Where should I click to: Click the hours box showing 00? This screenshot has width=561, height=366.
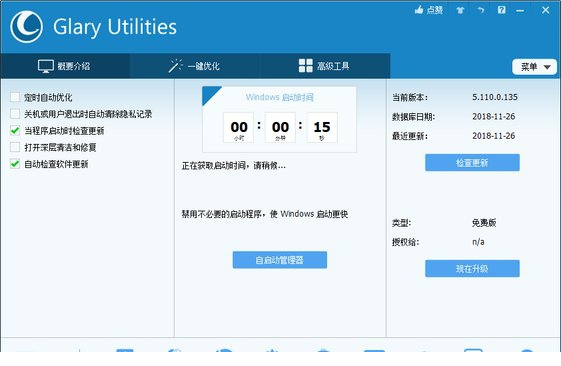point(239,127)
